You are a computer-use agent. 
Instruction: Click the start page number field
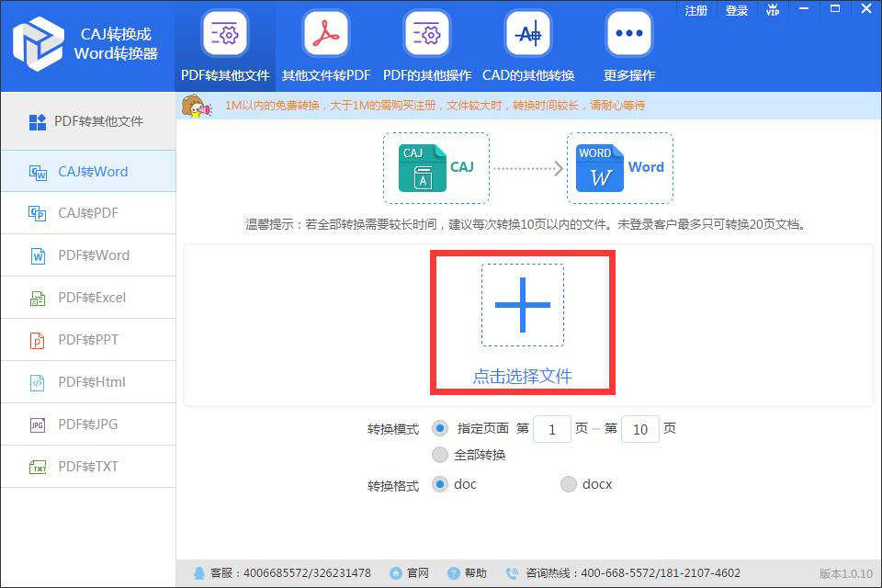tap(552, 429)
